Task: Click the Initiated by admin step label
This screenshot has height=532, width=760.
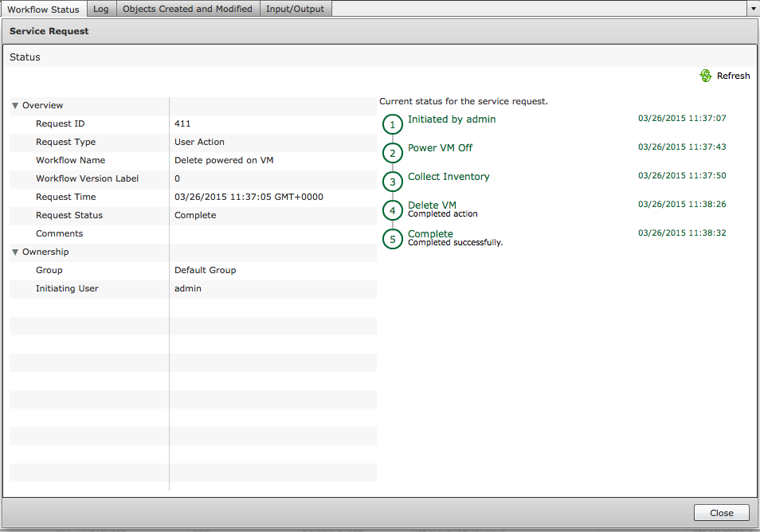Action: pyautogui.click(x=452, y=119)
